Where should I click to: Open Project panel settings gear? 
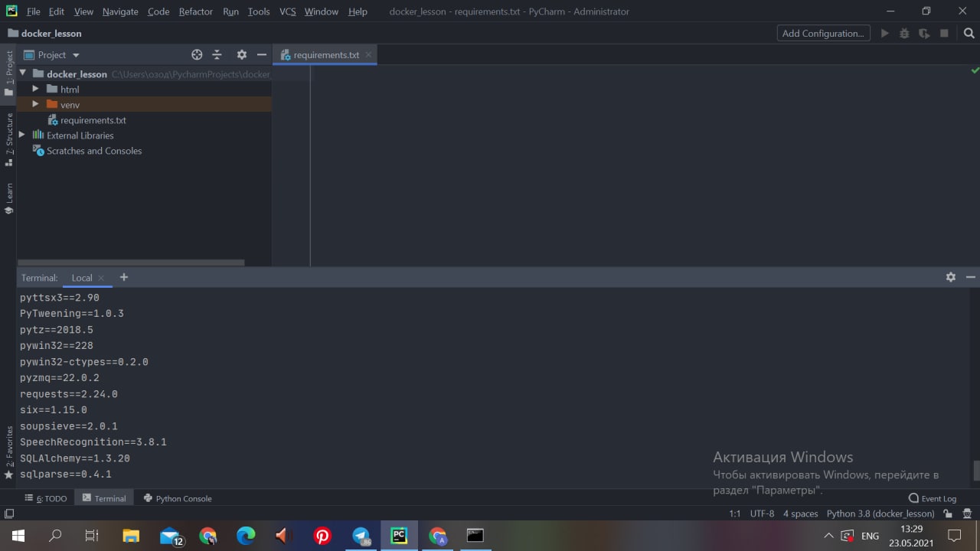click(x=242, y=54)
